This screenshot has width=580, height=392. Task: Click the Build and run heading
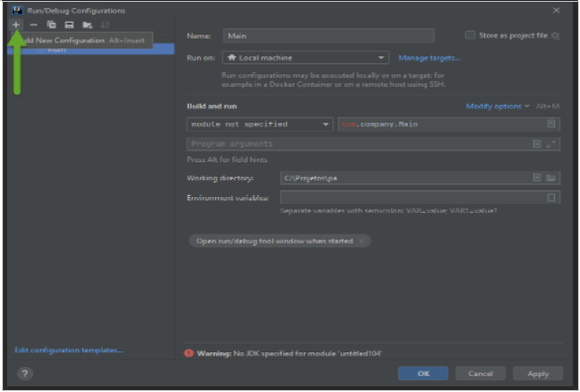(212, 106)
